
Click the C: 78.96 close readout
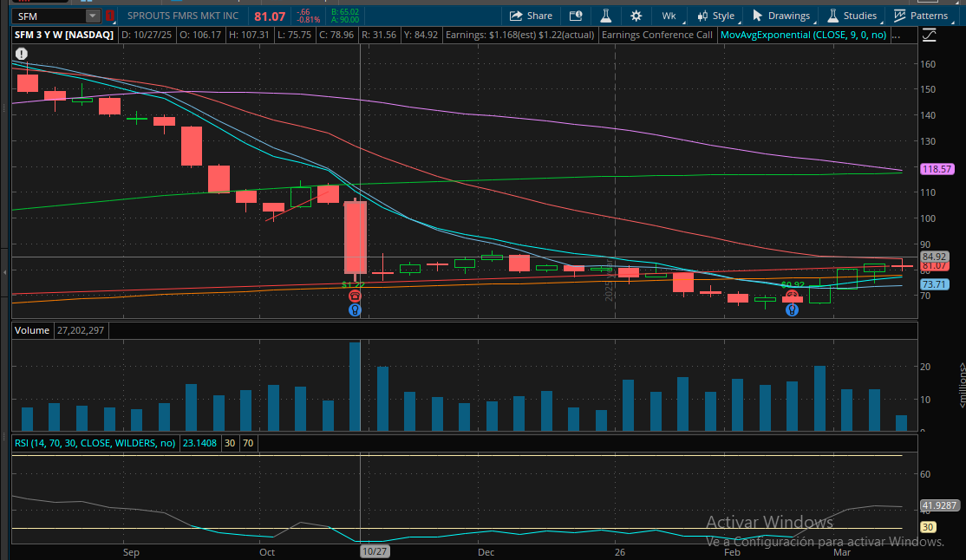click(x=336, y=36)
